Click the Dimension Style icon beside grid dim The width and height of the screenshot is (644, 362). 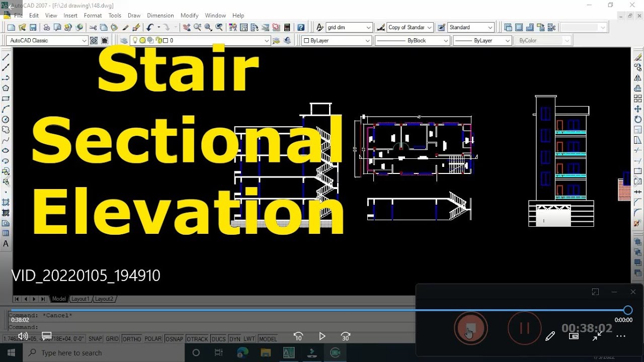tap(319, 28)
